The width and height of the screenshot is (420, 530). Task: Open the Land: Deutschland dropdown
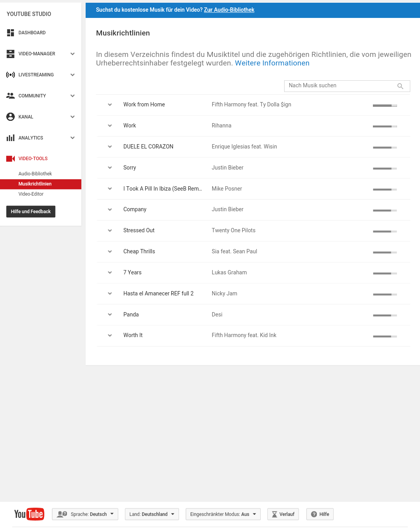[x=152, y=514]
